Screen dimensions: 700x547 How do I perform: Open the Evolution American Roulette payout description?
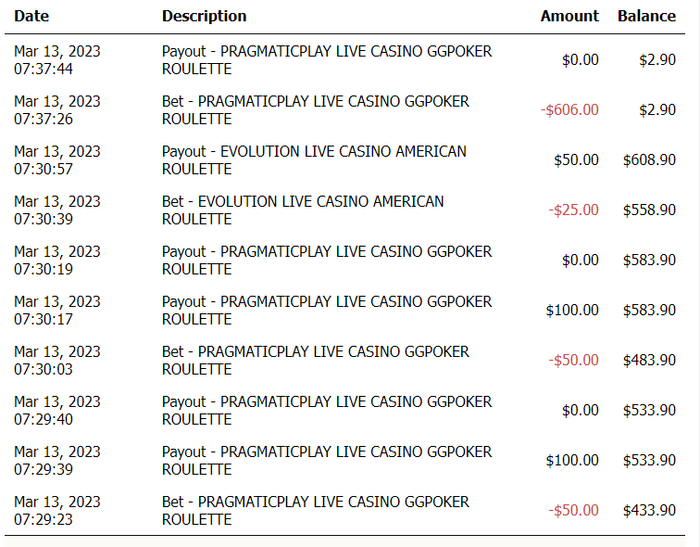tap(314, 160)
